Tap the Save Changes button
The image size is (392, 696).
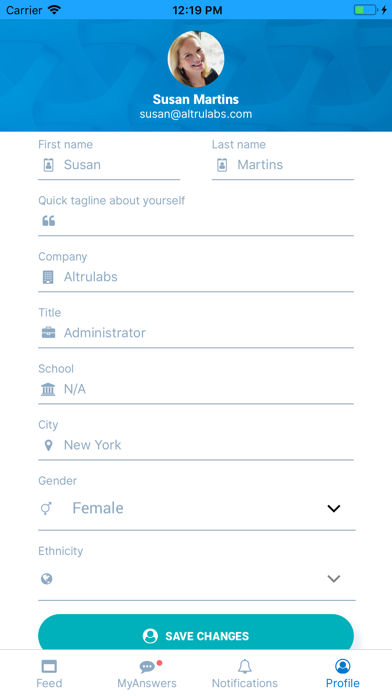coord(196,633)
